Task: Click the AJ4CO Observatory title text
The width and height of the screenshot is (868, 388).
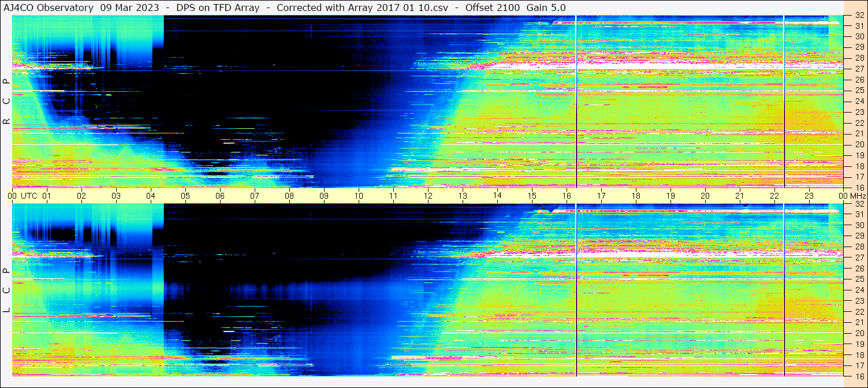Action: point(49,8)
